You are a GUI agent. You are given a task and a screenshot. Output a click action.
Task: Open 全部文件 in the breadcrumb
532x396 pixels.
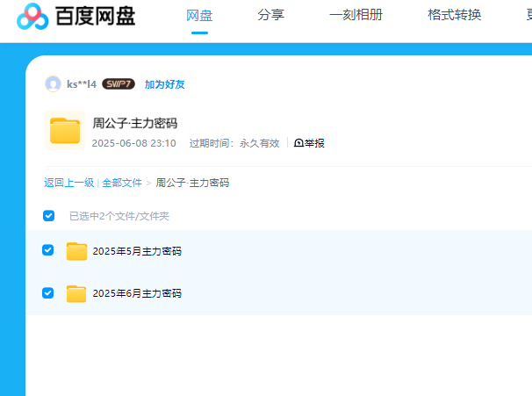[121, 183]
